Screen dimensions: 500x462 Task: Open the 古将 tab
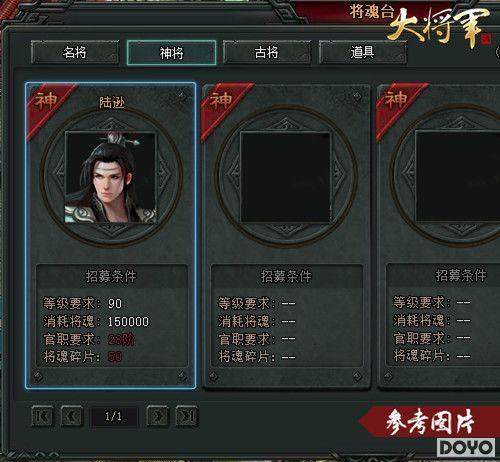267,52
